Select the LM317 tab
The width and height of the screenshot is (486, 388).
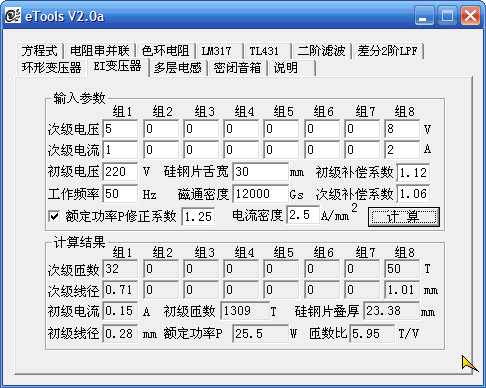220,51
